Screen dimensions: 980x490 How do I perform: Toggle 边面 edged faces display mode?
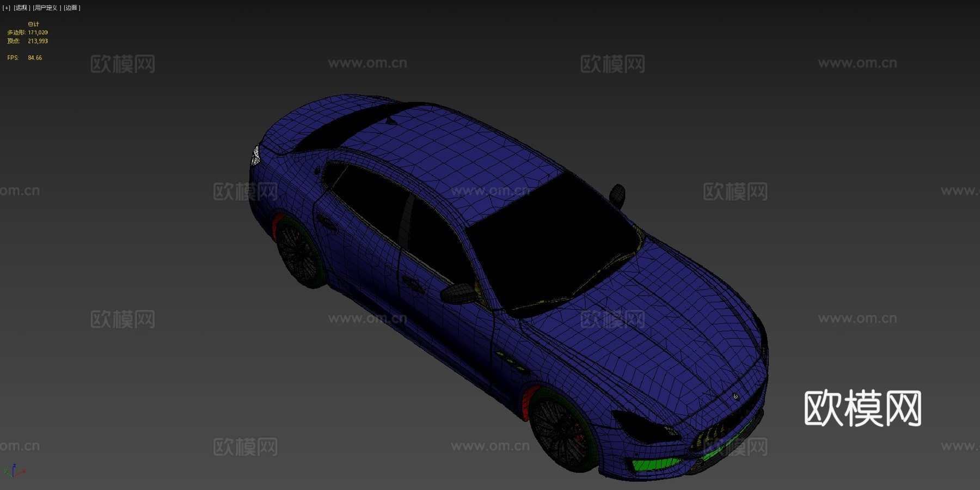pyautogui.click(x=71, y=8)
